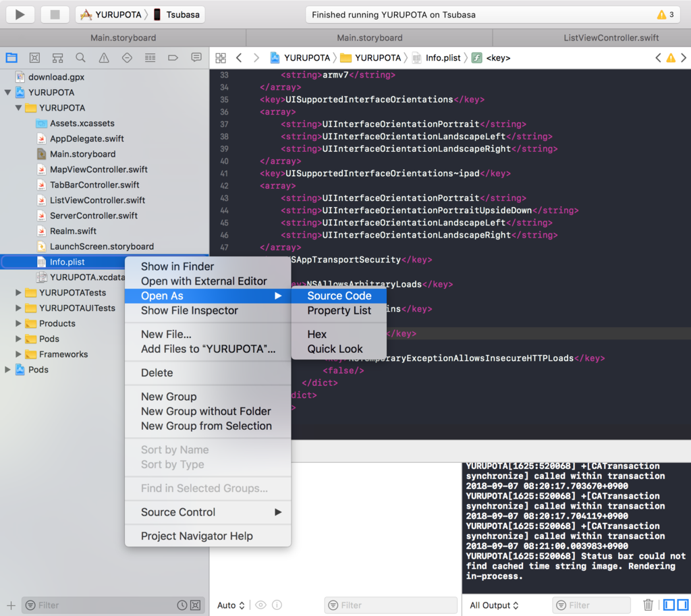Open the Test navigator diamond icon
691x616 pixels.
click(x=127, y=58)
